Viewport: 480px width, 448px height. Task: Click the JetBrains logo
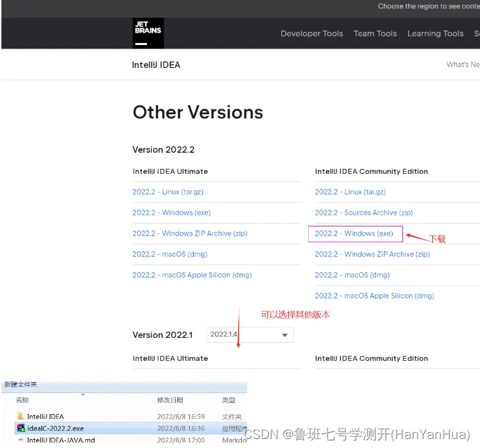pos(148,33)
